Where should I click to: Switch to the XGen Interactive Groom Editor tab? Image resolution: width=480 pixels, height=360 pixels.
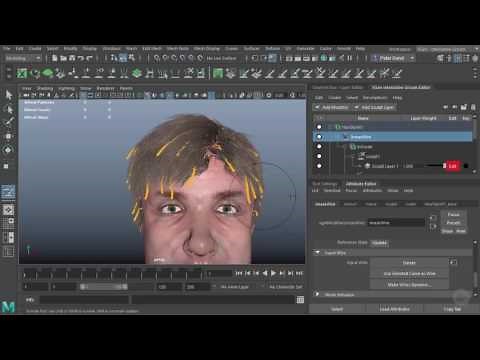pos(401,87)
